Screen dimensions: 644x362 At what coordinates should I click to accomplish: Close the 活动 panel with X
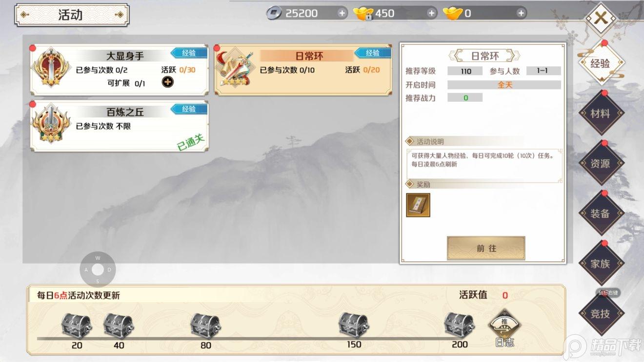point(601,19)
